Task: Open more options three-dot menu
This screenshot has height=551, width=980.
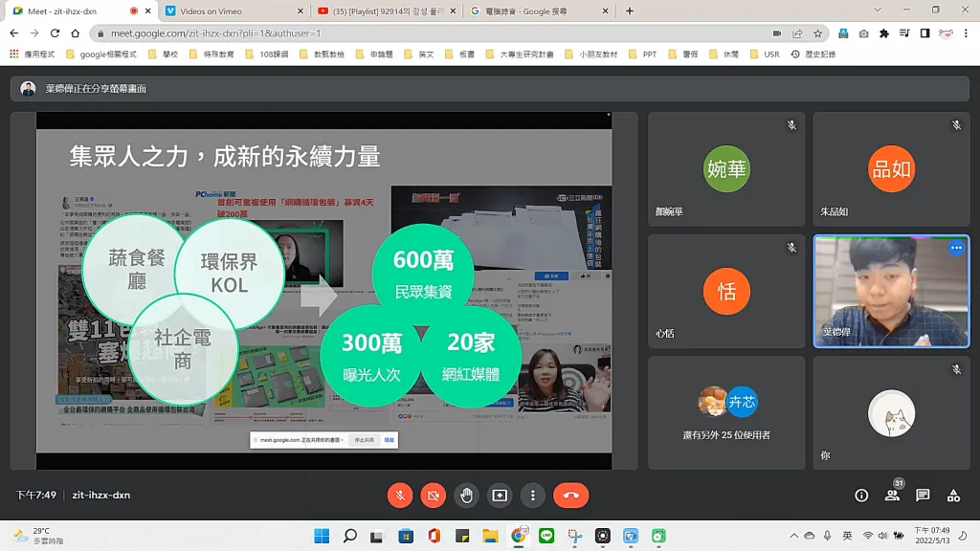Action: coord(532,495)
